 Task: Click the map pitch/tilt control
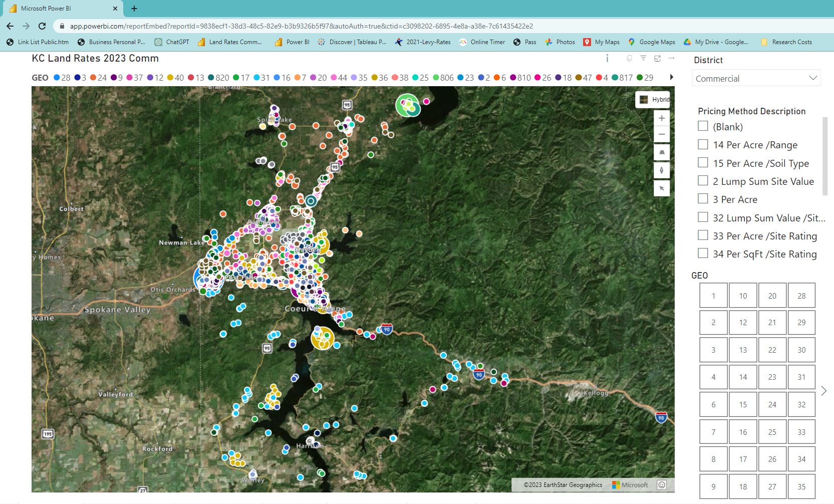point(662,152)
